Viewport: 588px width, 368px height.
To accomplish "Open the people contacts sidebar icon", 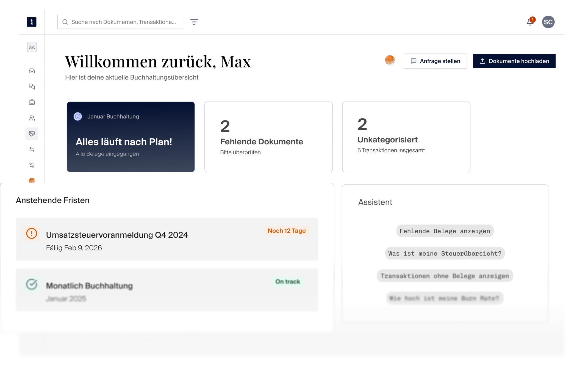I will pos(32,118).
